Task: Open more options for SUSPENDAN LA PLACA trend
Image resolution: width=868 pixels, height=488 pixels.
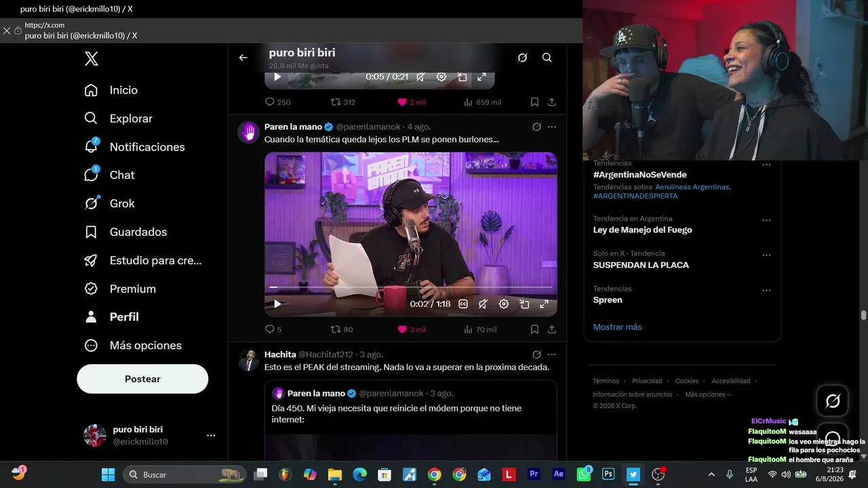Action: (766, 255)
